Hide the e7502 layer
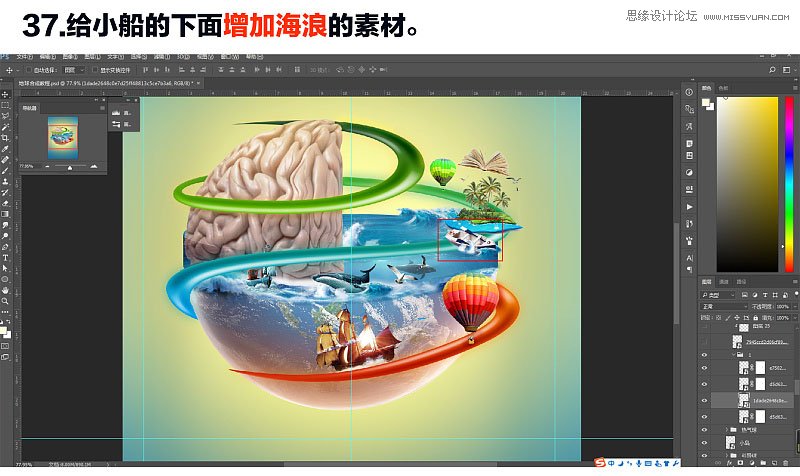This screenshot has height=476, width=800. pos(705,368)
